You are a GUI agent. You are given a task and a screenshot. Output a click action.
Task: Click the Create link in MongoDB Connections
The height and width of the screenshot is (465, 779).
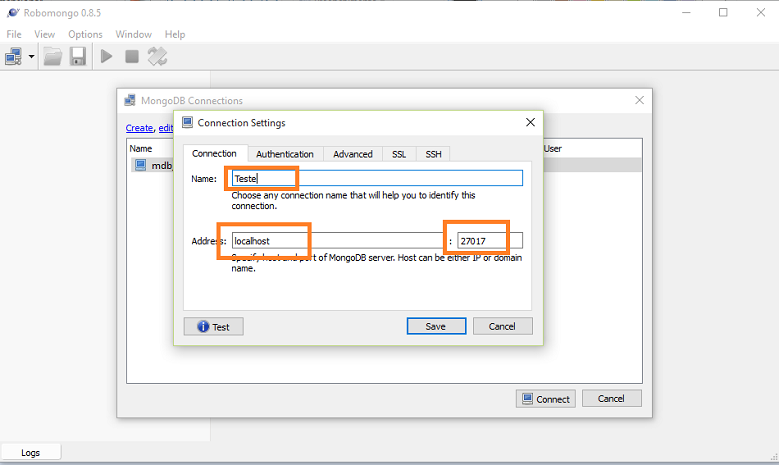pos(139,128)
